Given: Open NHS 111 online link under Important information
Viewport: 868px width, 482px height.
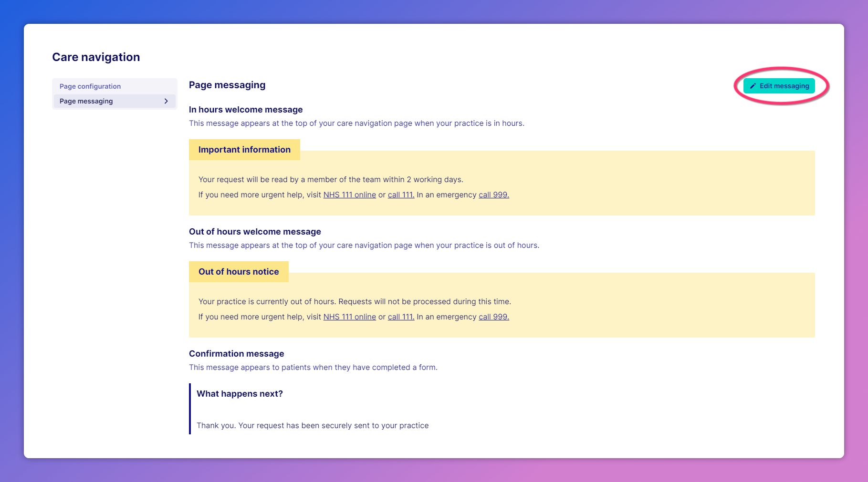Looking at the screenshot, I should click(349, 195).
